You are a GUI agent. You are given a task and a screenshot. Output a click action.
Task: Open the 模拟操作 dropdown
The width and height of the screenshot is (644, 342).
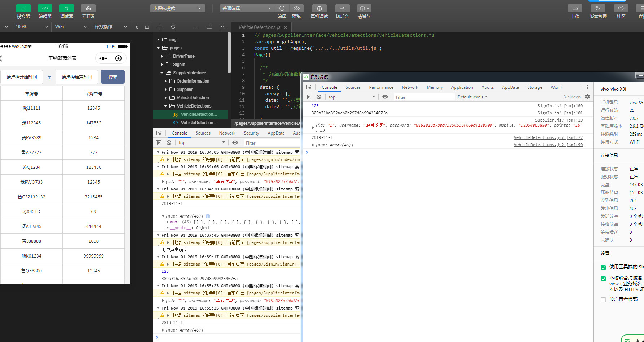[x=111, y=27]
